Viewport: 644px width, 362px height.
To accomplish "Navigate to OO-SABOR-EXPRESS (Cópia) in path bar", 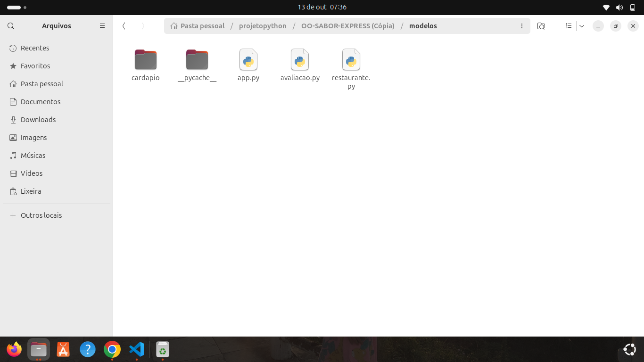I will tap(348, 26).
